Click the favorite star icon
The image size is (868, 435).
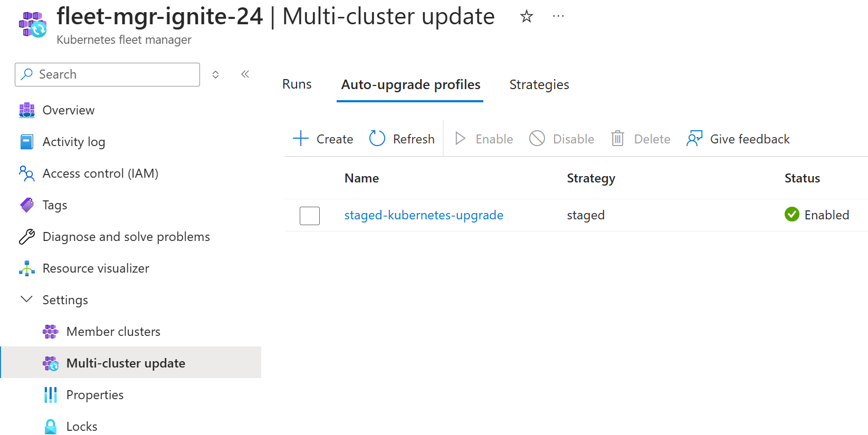(x=526, y=17)
